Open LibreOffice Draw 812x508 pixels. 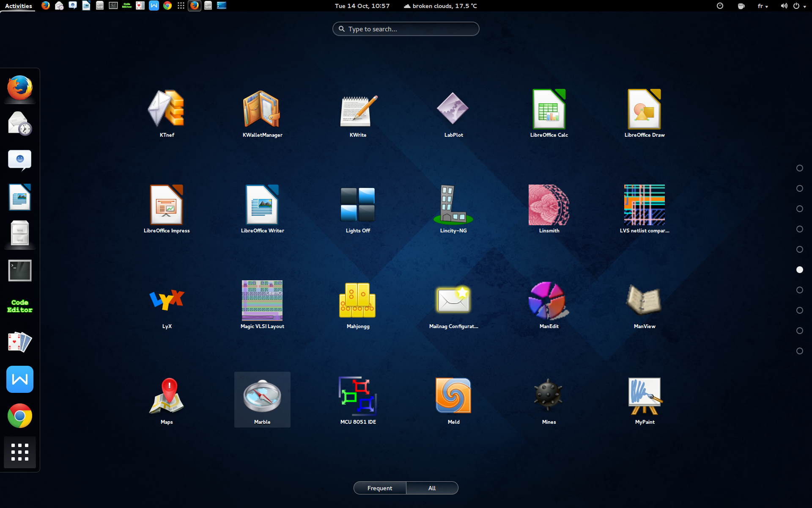click(645, 113)
